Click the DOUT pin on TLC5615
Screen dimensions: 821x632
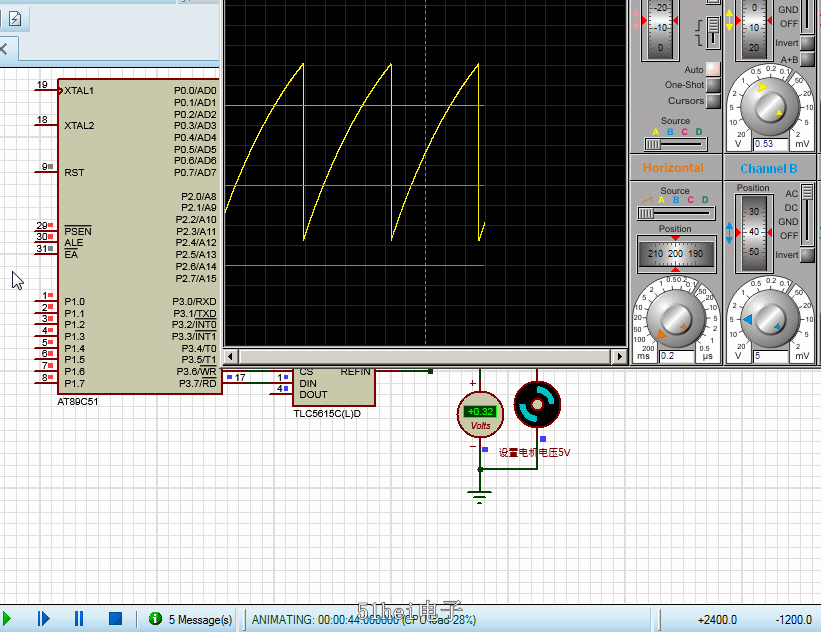[x=313, y=395]
